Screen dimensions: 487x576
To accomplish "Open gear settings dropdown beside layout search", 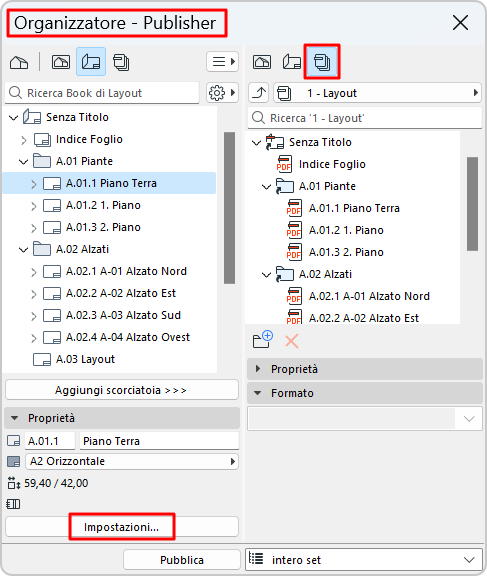I will click(x=223, y=93).
